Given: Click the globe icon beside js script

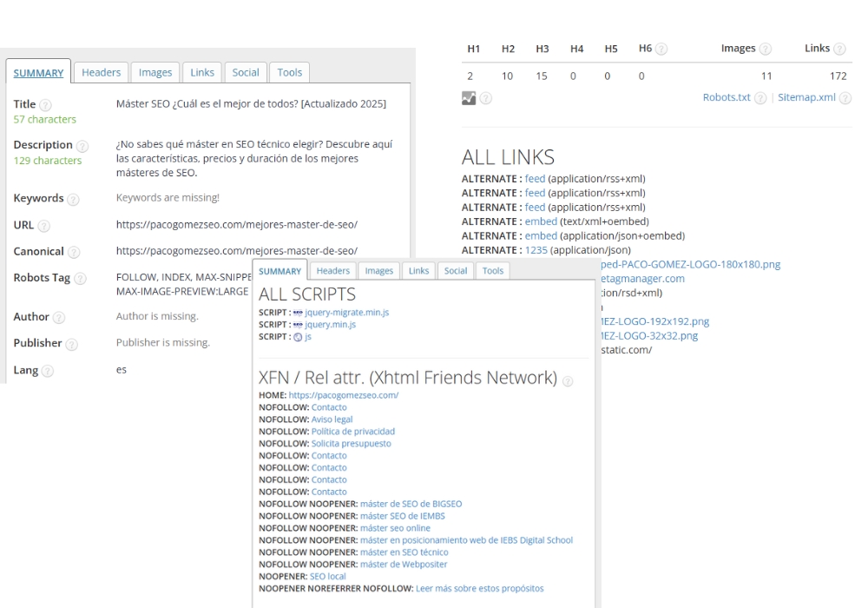Looking at the screenshot, I should point(298,337).
